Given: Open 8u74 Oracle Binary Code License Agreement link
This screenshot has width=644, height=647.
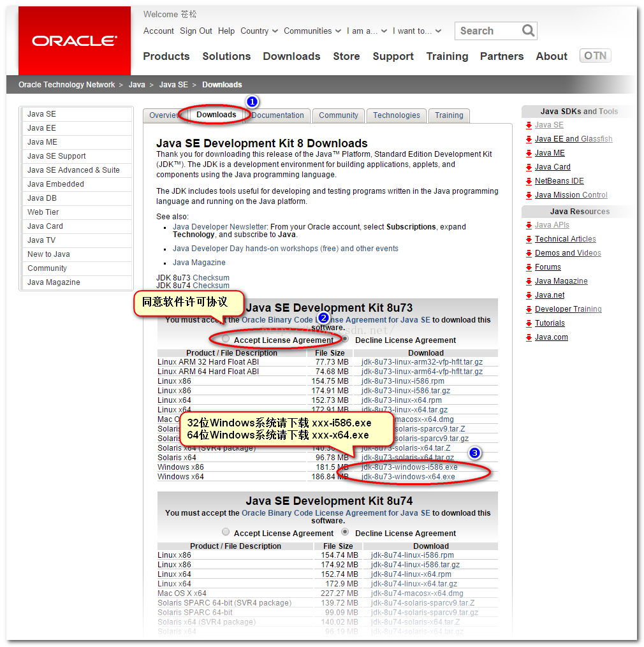Looking at the screenshot, I should (335, 513).
